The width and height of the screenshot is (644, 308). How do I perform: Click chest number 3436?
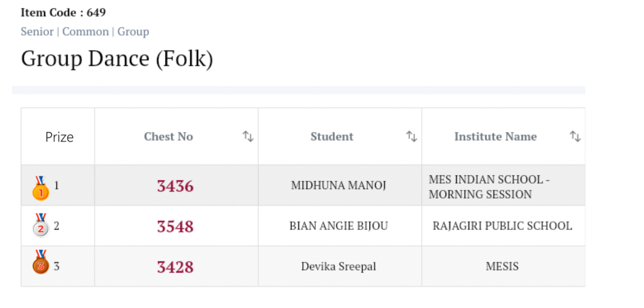(x=175, y=186)
